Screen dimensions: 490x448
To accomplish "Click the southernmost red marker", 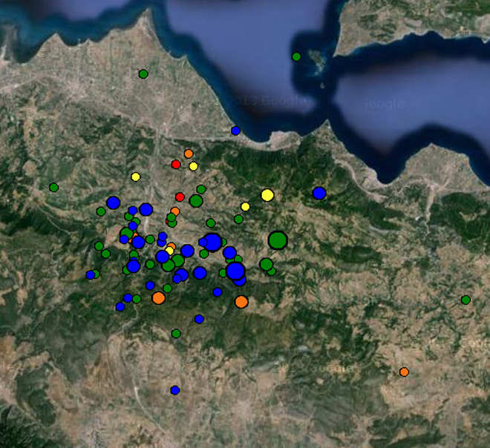I will click(180, 197).
